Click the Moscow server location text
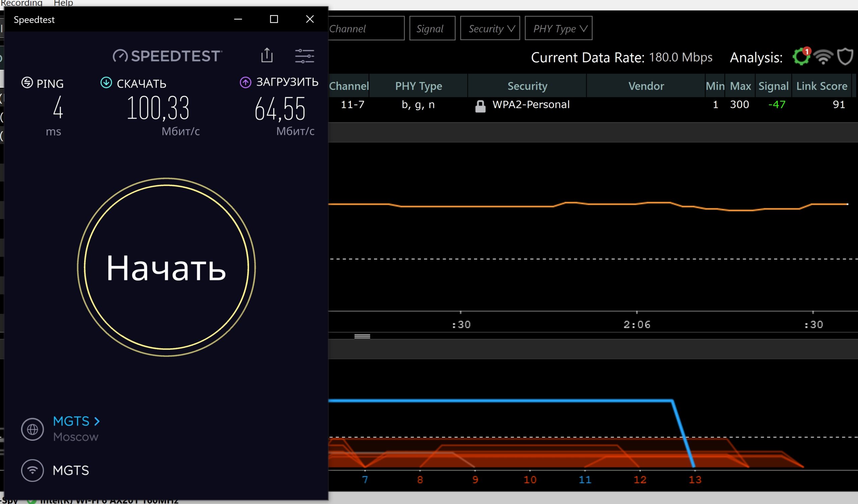 coord(76,437)
